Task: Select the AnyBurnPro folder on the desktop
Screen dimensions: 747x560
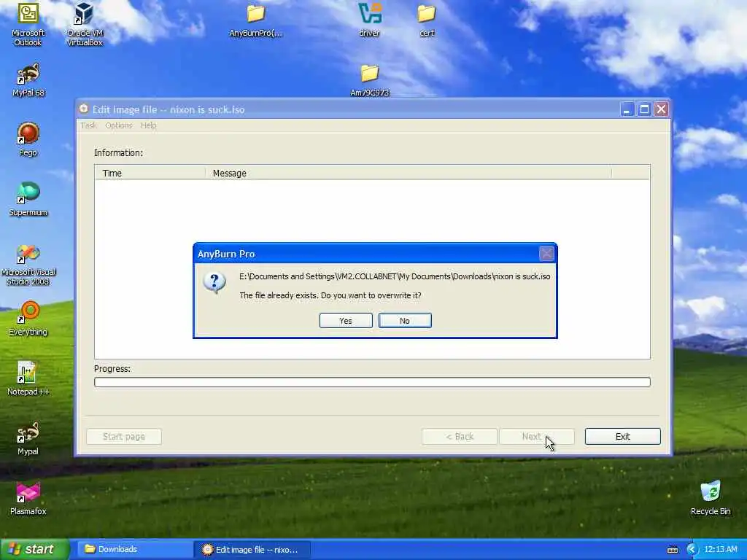Action: [x=256, y=21]
